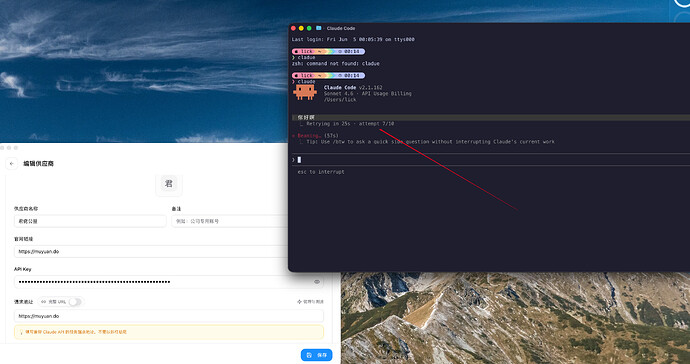Image resolution: width=690 pixels, height=364 pixels.
Task: Click the 请求地址 URL input below the toggle
Action: [x=169, y=316]
